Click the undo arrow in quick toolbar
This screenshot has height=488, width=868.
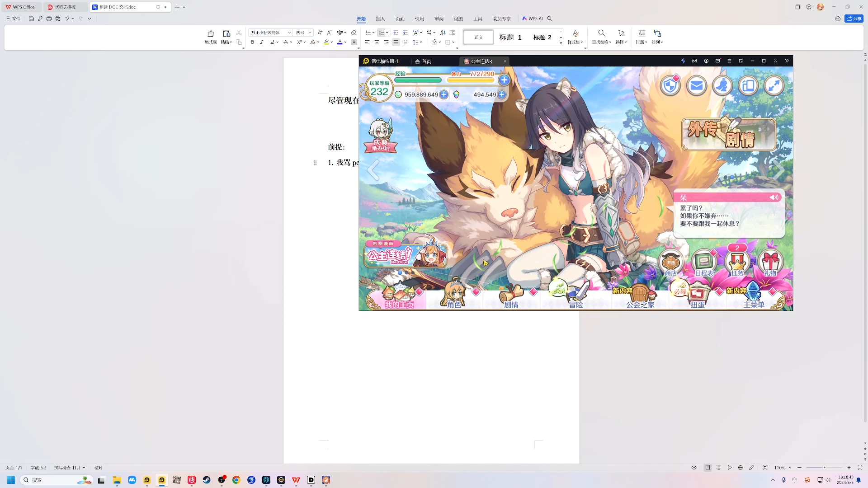[67, 19]
